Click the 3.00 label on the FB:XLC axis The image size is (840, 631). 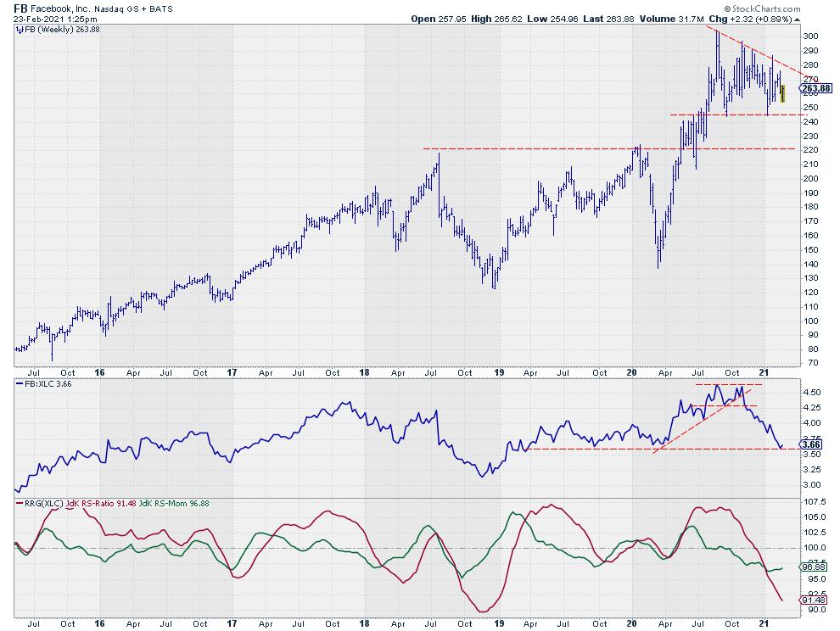pos(812,485)
